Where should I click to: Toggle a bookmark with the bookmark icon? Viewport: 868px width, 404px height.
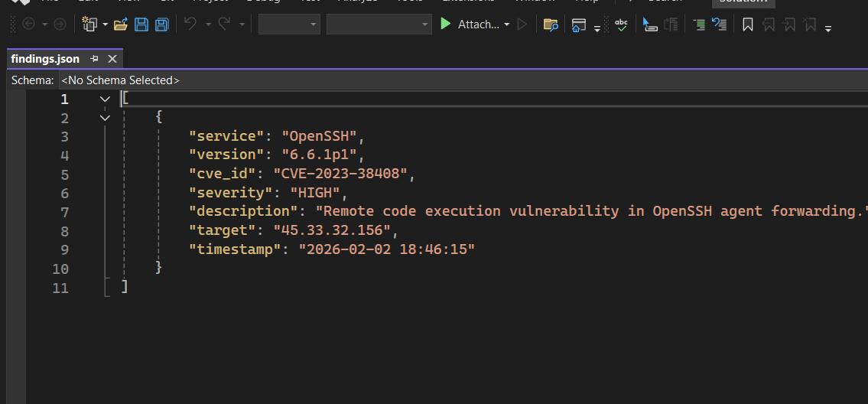coord(748,24)
